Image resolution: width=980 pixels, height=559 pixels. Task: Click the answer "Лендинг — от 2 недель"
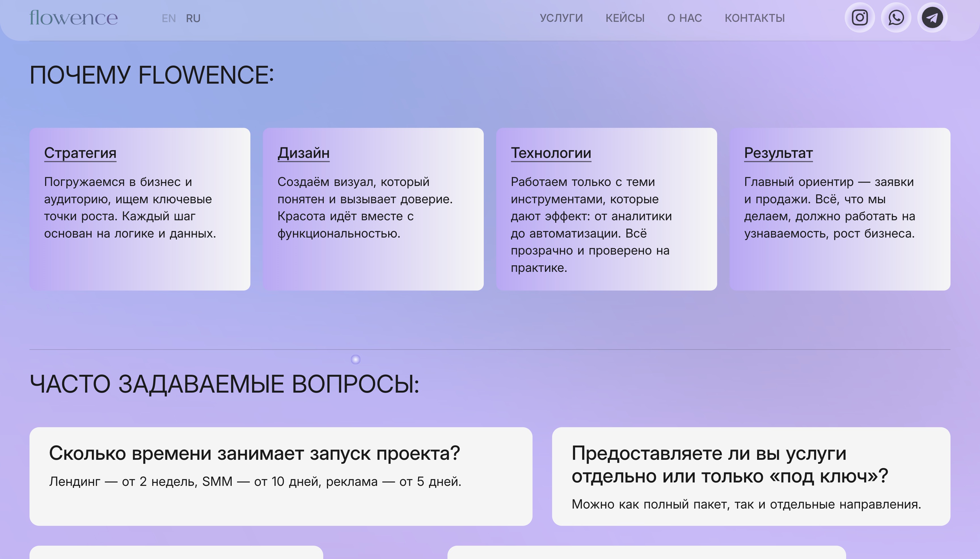(123, 481)
